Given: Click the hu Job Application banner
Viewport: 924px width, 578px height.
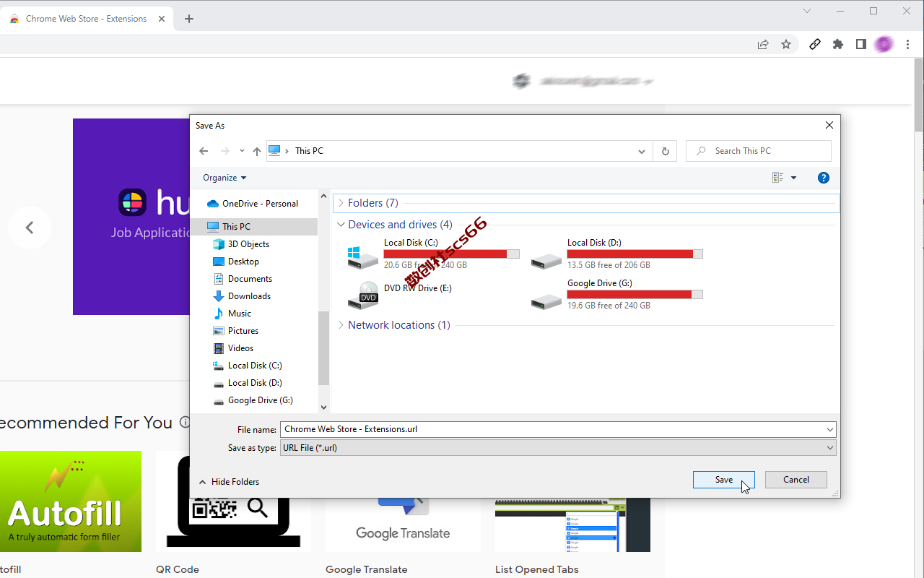Looking at the screenshot, I should [x=131, y=217].
